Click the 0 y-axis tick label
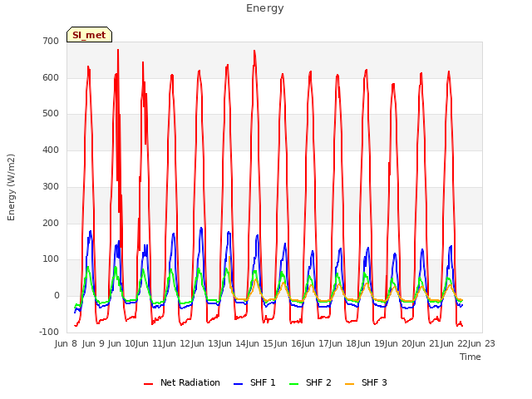The width and height of the screenshot is (532, 399). [57, 296]
